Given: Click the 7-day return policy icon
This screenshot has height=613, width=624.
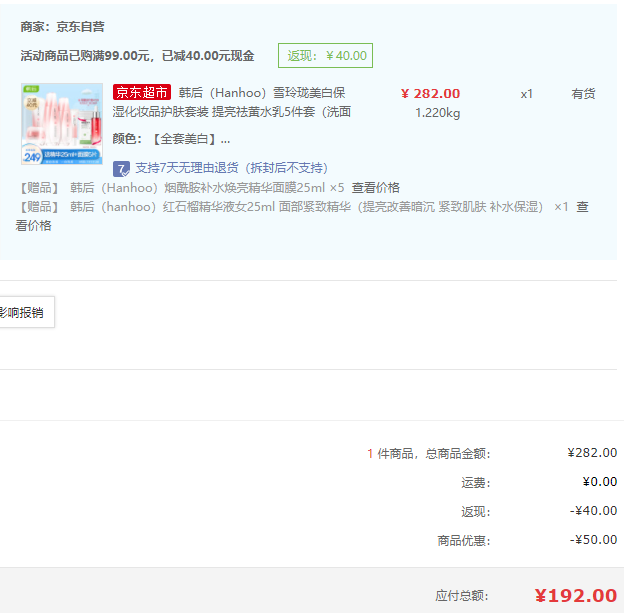Looking at the screenshot, I should (121, 169).
